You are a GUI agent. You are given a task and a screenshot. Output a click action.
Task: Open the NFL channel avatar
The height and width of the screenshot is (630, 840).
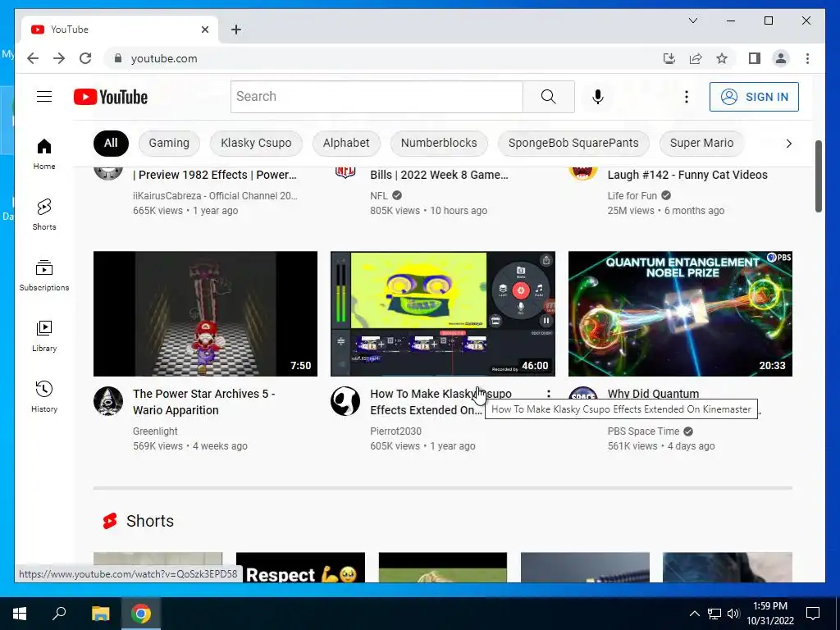(x=345, y=171)
